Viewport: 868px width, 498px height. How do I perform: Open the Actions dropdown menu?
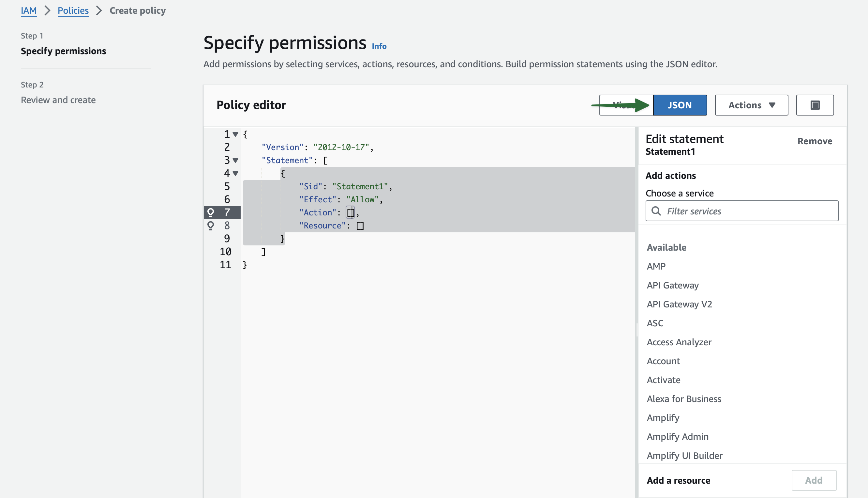(x=751, y=105)
